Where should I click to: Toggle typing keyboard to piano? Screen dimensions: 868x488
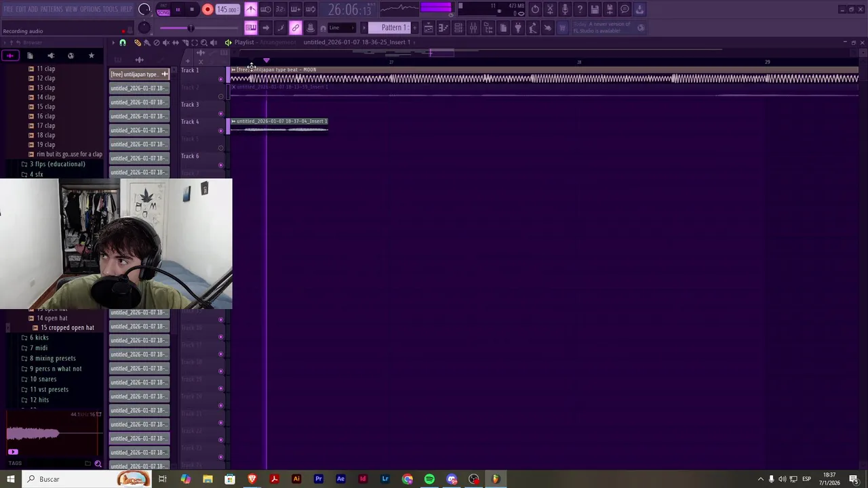251,28
